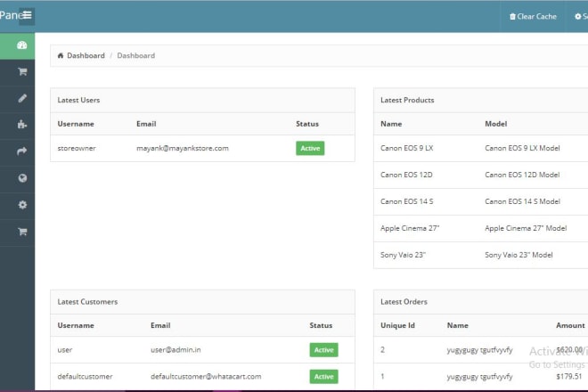
Task: Open the globe sidebar icon
Action: (22, 178)
